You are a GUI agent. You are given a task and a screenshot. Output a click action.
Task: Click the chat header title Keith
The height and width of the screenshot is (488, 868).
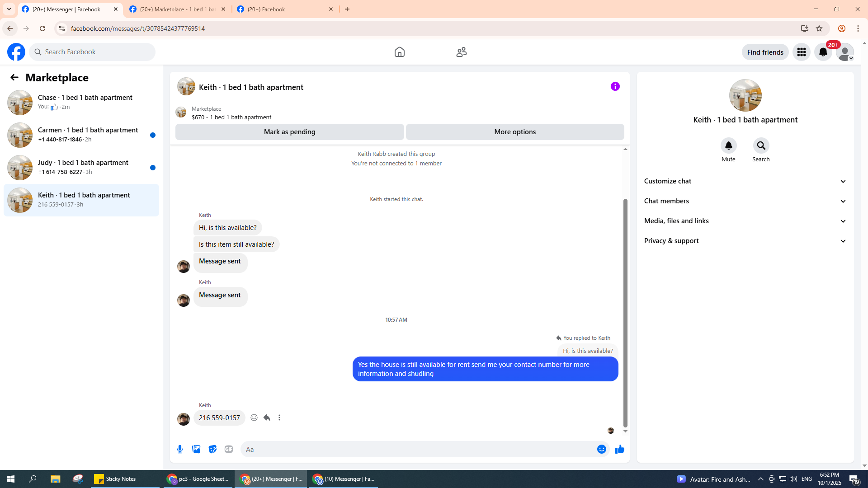tap(251, 87)
